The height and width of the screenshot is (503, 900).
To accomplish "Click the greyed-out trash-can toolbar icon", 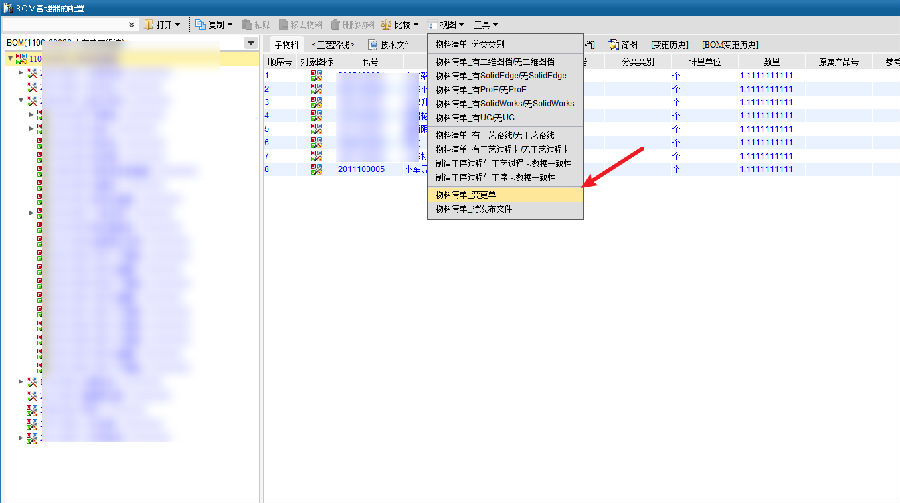I will pos(335,25).
